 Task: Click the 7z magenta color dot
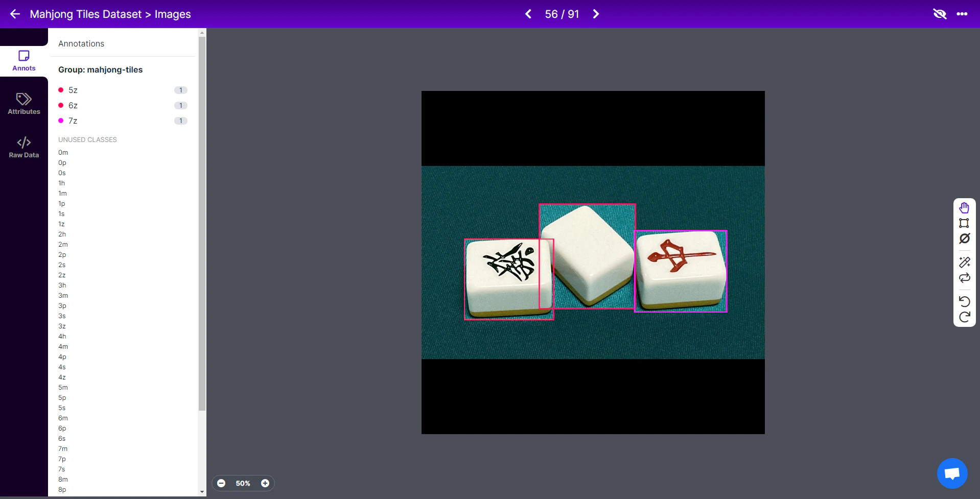pos(61,121)
